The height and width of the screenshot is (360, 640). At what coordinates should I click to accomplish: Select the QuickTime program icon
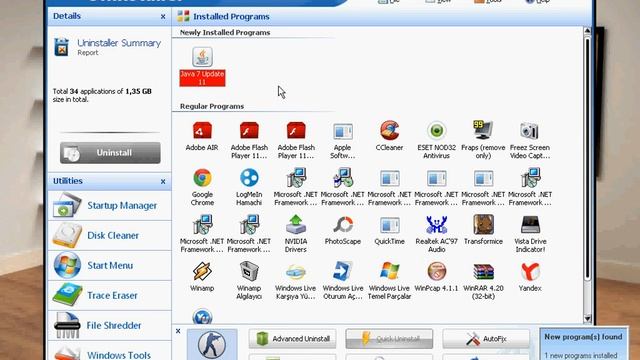click(389, 230)
